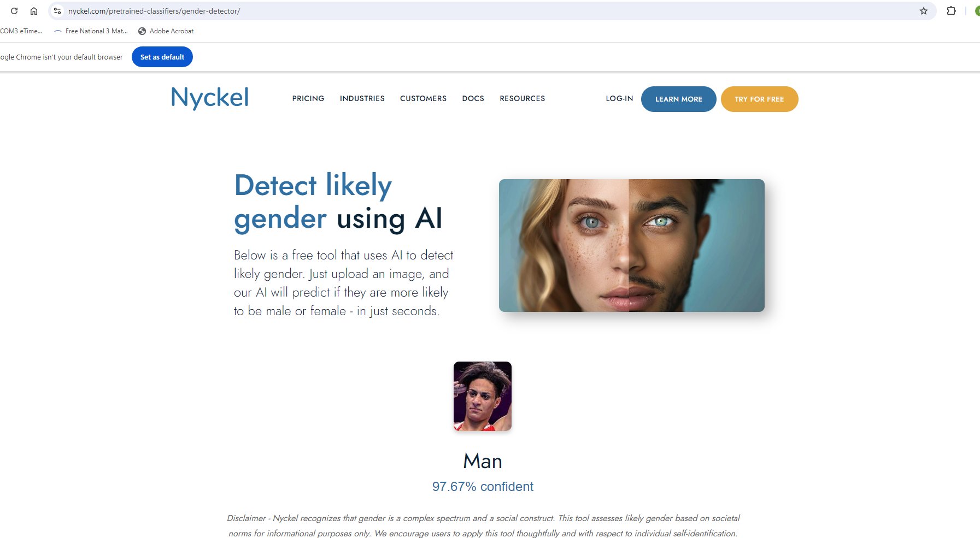Image resolution: width=980 pixels, height=538 pixels.
Task: Bookmark this page with the star icon
Action: coord(923,11)
